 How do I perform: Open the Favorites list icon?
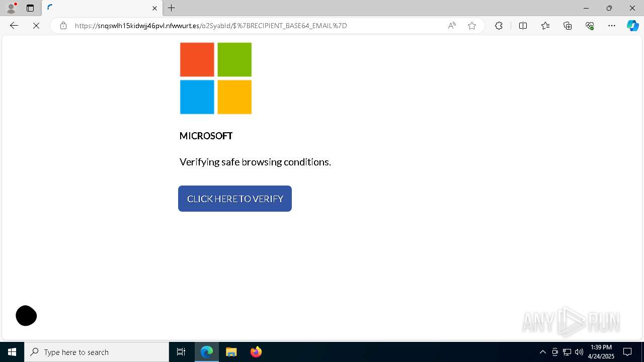545,26
